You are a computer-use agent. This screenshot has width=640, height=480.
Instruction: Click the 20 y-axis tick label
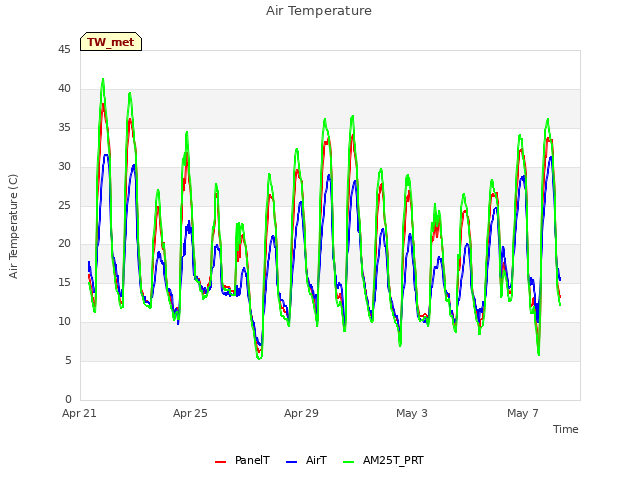coord(64,244)
